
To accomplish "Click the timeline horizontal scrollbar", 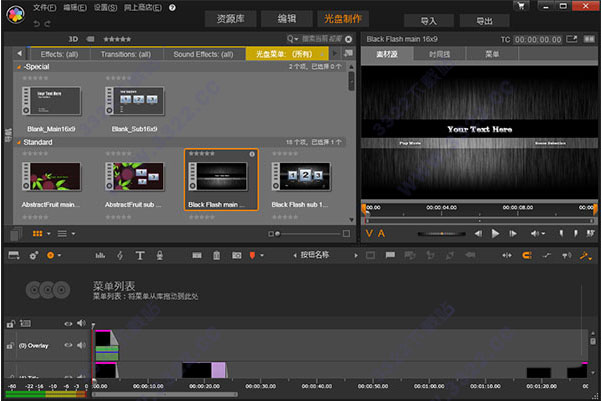I will (165, 394).
